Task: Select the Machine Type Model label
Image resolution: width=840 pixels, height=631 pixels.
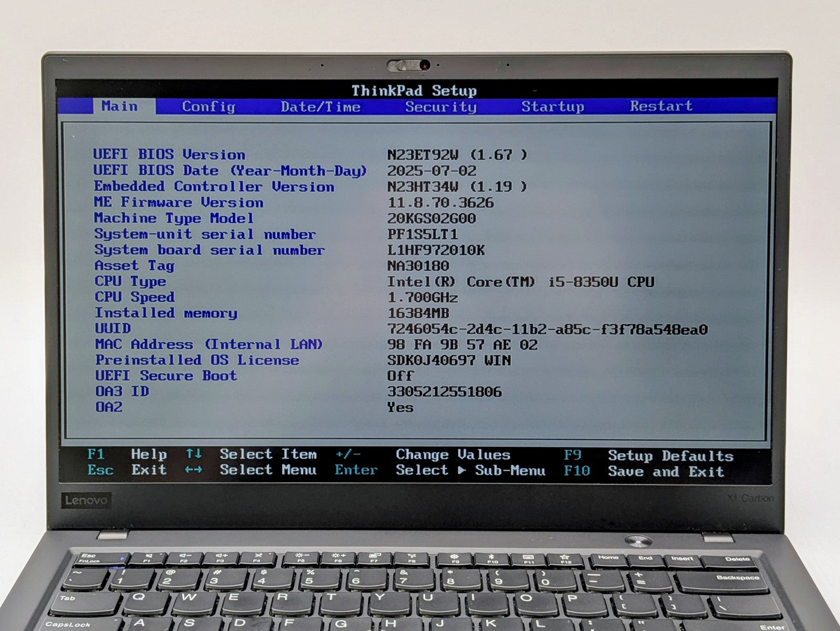Action: coord(174,218)
